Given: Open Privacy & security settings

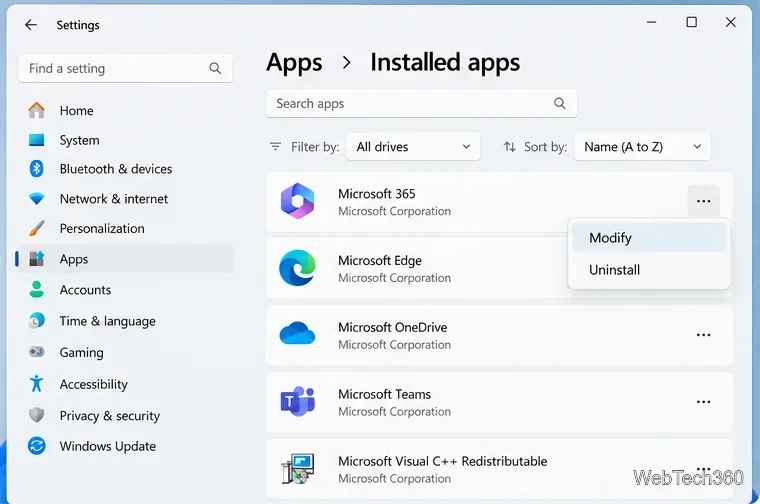Looking at the screenshot, I should pos(126,415).
